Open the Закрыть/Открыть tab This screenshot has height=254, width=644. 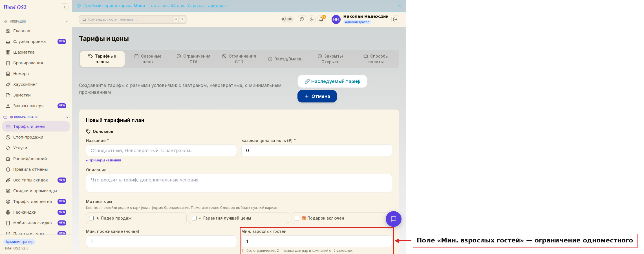(x=330, y=59)
